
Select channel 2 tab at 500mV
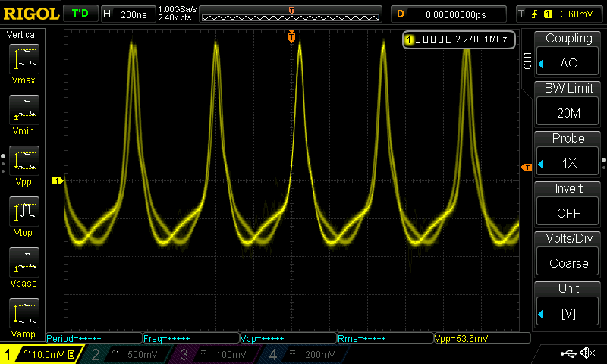point(127,354)
